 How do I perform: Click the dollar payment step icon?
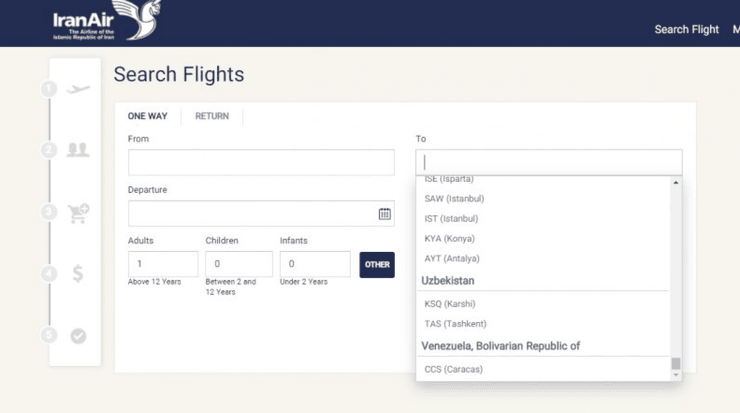(x=78, y=273)
